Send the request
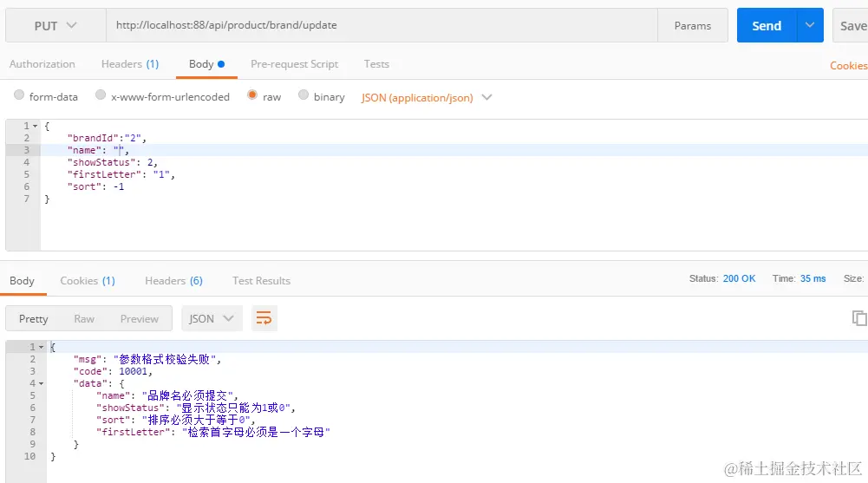Viewport: 868px width, 483px height. coord(767,25)
